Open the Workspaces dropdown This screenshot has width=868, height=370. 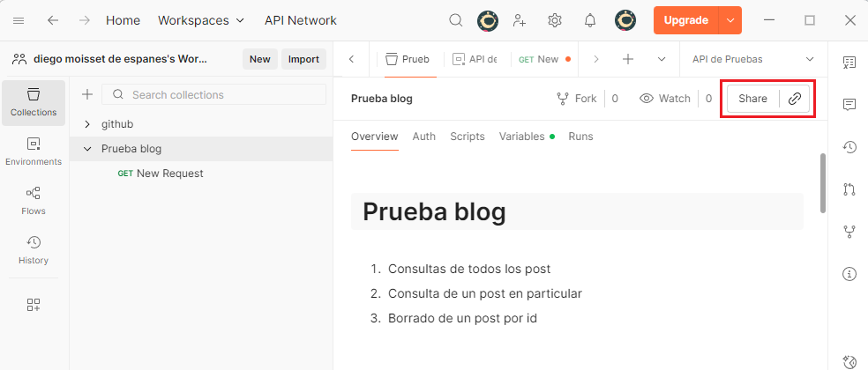(x=201, y=20)
